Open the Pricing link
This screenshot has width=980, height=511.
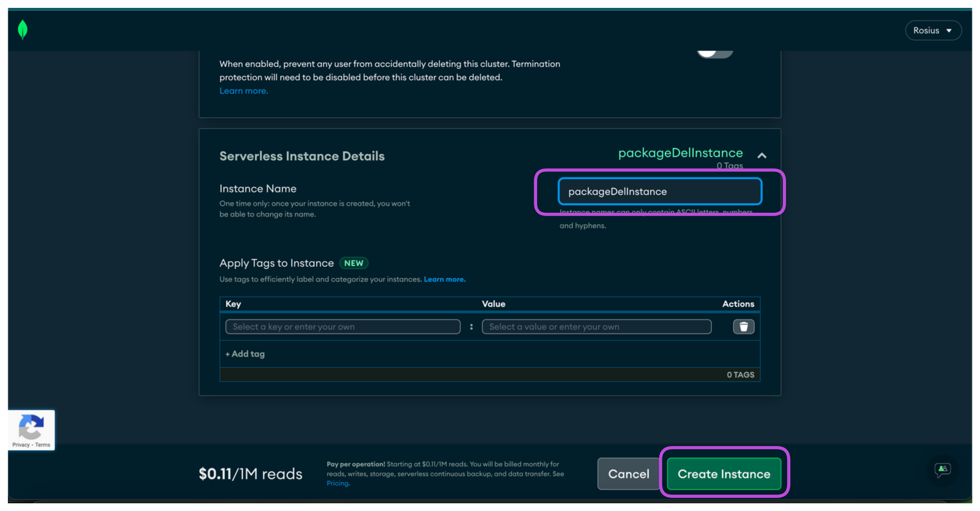[338, 483]
